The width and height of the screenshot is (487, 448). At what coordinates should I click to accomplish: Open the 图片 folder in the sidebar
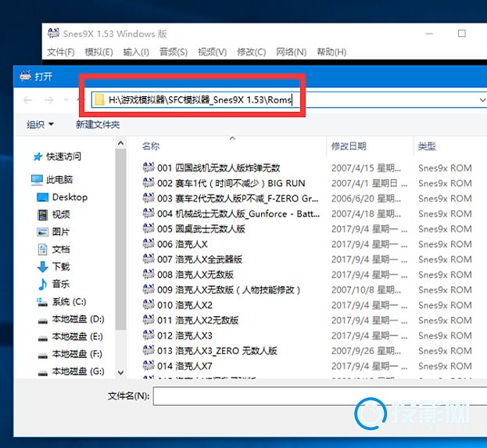pos(53,231)
